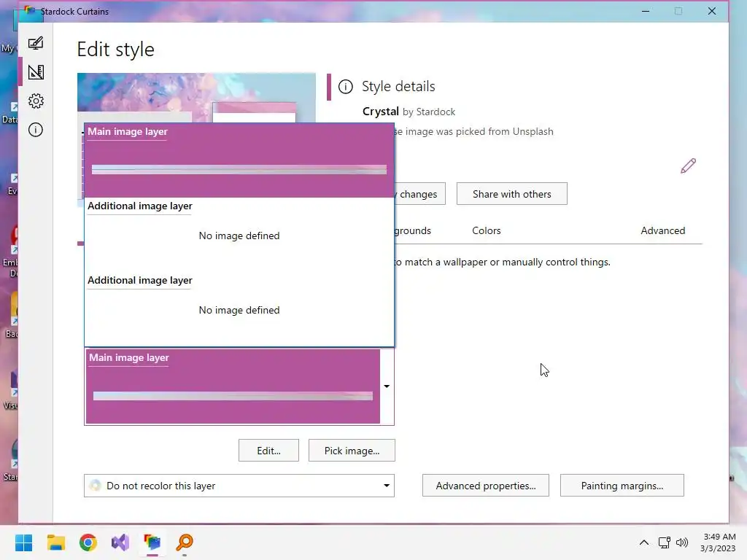
Task: Click the volume speaker tray icon
Action: (682, 542)
